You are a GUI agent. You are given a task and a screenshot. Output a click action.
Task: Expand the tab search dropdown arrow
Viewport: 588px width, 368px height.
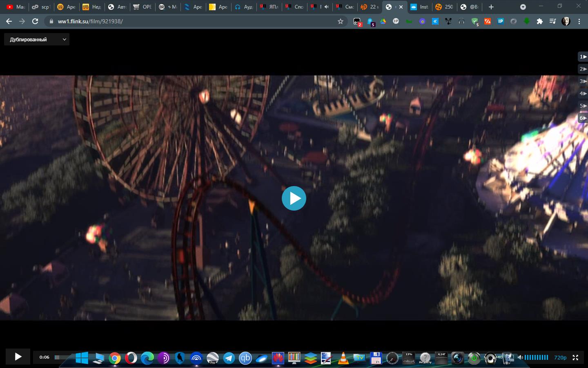pyautogui.click(x=523, y=7)
